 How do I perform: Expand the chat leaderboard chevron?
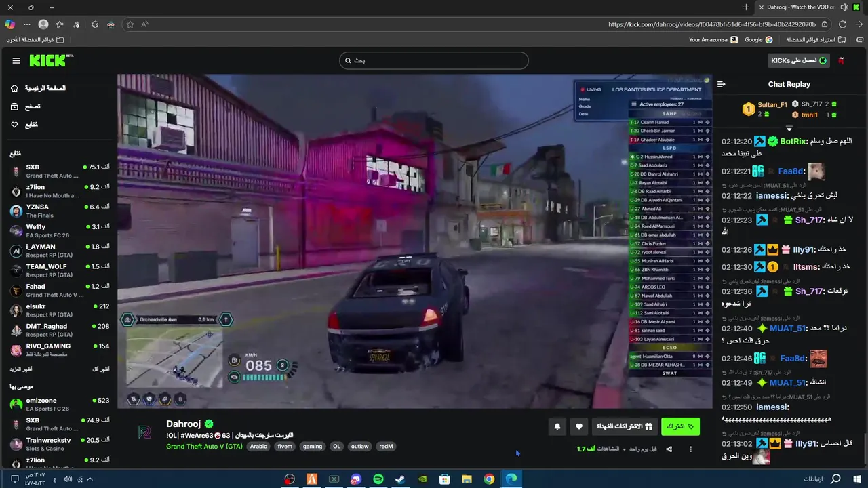pos(789,127)
